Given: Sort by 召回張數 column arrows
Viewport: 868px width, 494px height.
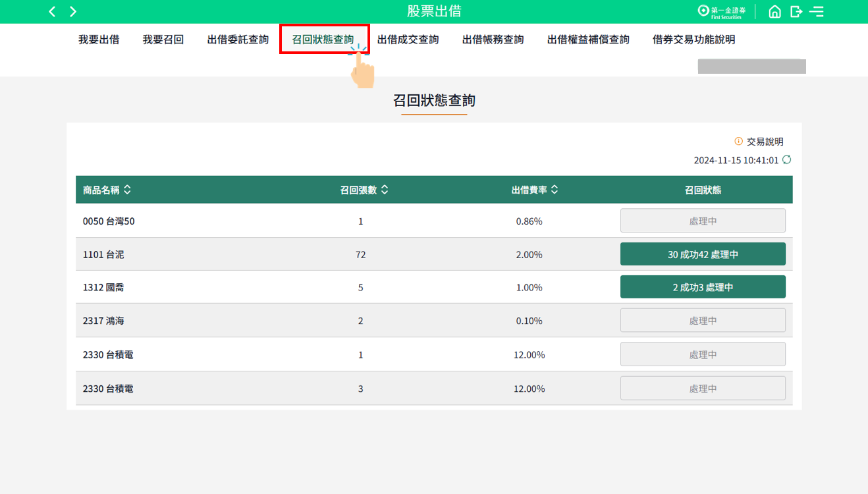Looking at the screenshot, I should pyautogui.click(x=385, y=190).
